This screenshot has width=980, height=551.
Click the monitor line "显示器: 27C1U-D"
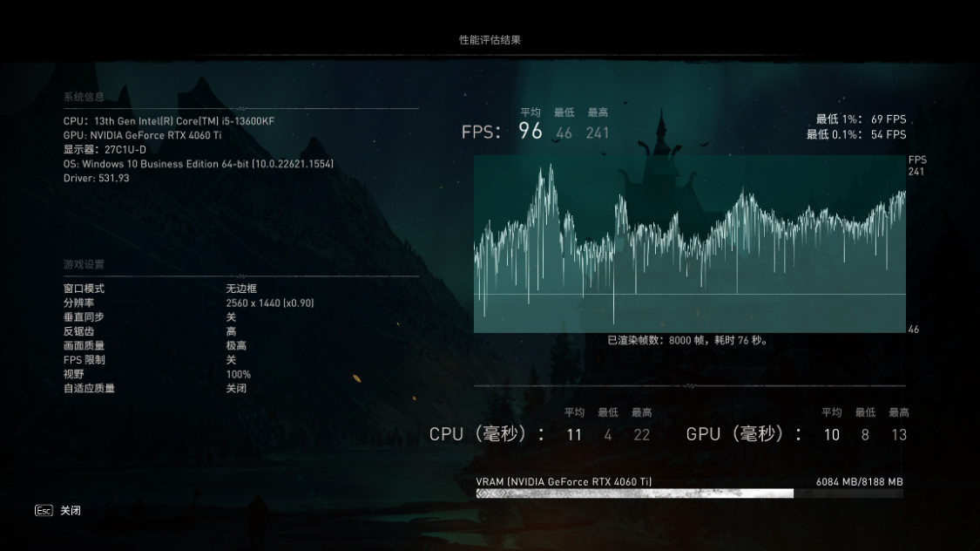[x=105, y=149]
